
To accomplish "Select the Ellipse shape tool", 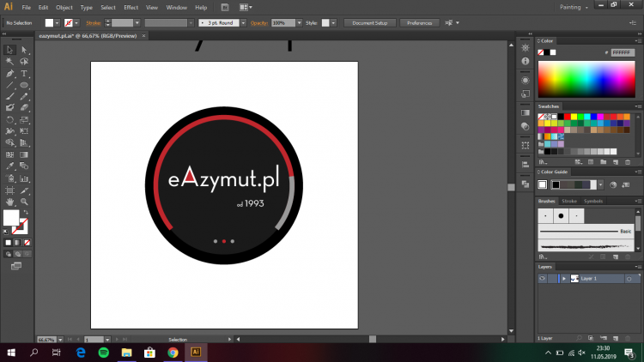I will pos(24,86).
